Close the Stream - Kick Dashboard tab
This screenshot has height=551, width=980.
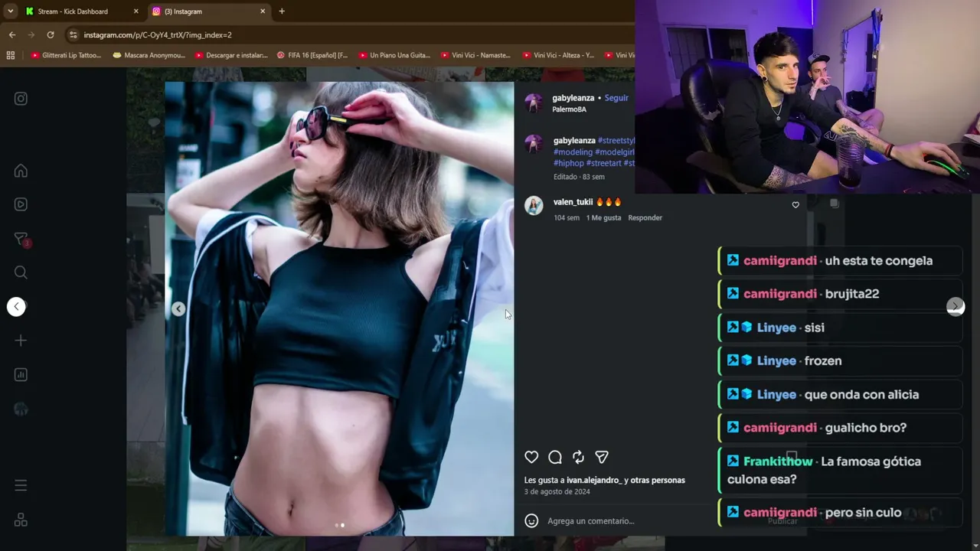136,11
